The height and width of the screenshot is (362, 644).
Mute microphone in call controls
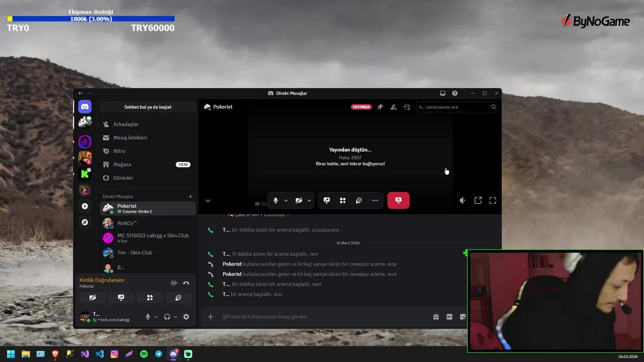(275, 201)
